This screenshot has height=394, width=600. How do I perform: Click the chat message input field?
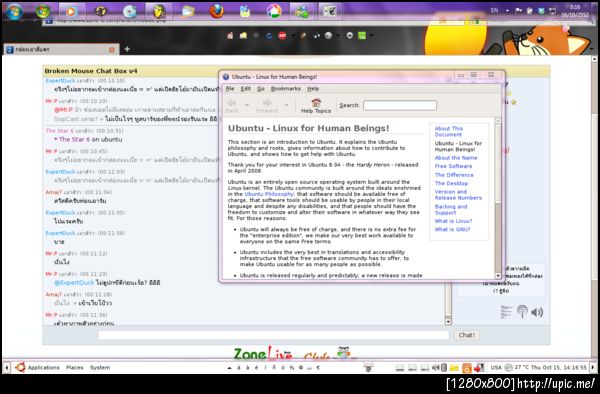(273, 335)
